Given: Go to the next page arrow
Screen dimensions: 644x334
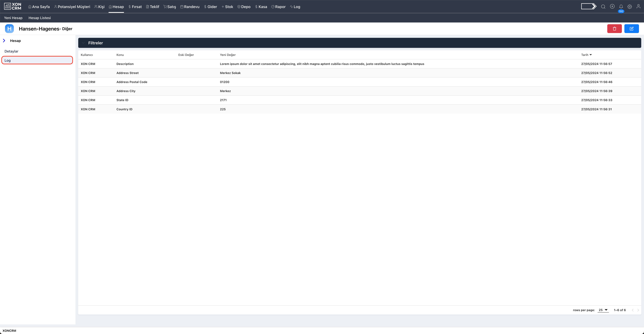Looking at the screenshot, I should click(x=638, y=310).
